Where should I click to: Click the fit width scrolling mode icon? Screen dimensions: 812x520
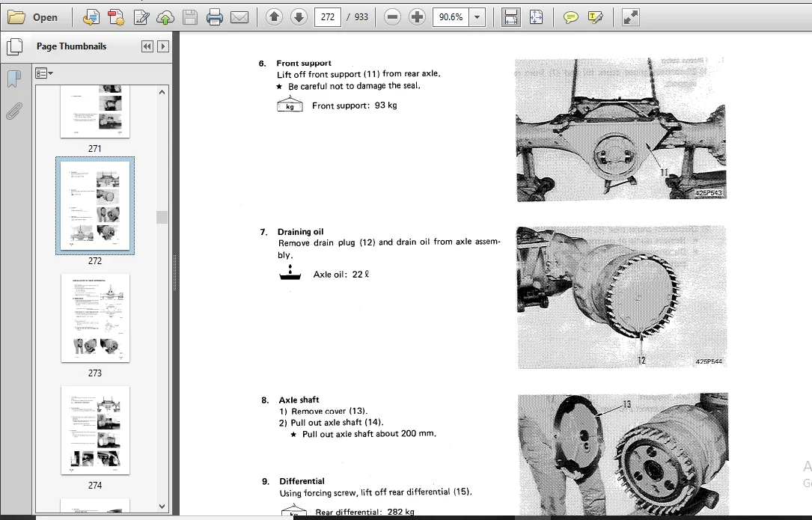510,17
